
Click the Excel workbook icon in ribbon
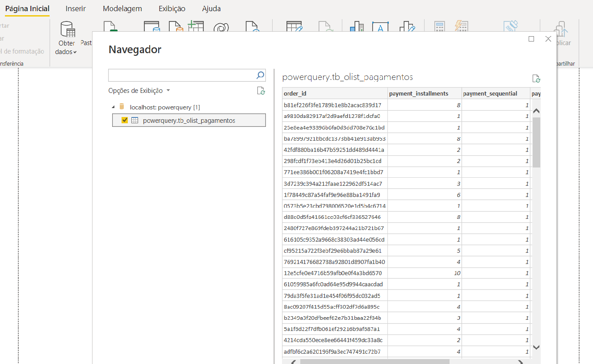(109, 26)
